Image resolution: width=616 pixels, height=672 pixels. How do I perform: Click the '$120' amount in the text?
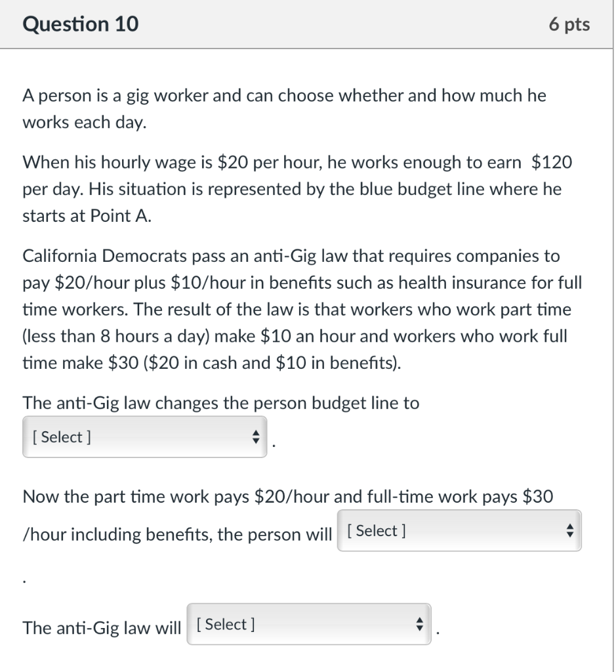coord(551,163)
